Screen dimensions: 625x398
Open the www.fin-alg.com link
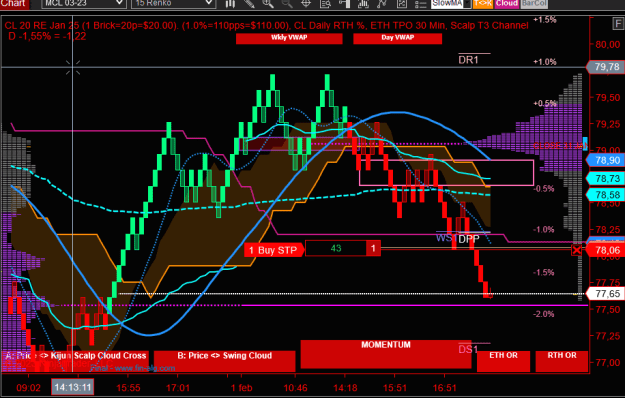pyautogui.click(x=145, y=368)
